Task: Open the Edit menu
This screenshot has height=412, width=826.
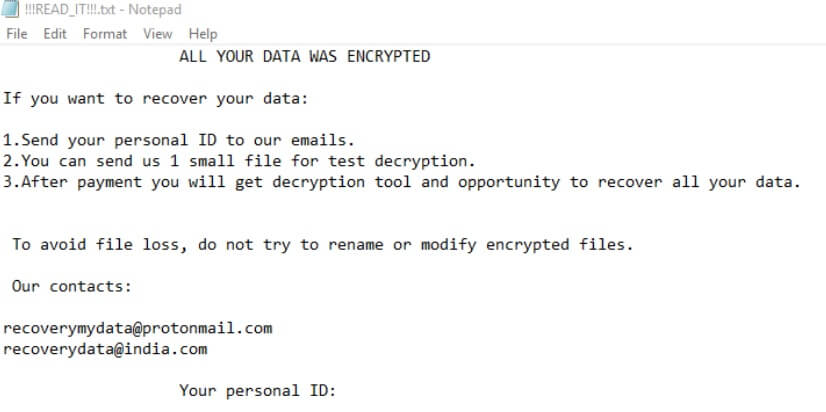Action: (x=55, y=34)
